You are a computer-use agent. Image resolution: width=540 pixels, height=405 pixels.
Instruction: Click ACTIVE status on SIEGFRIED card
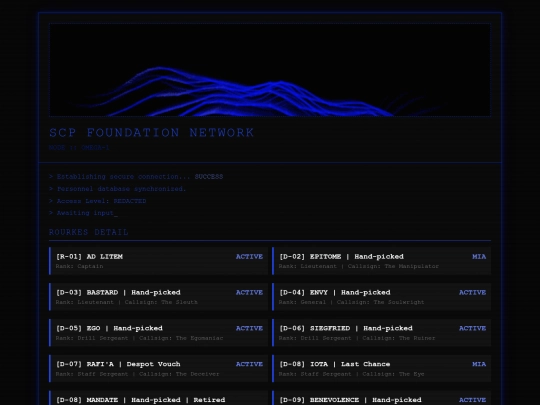[472, 328]
